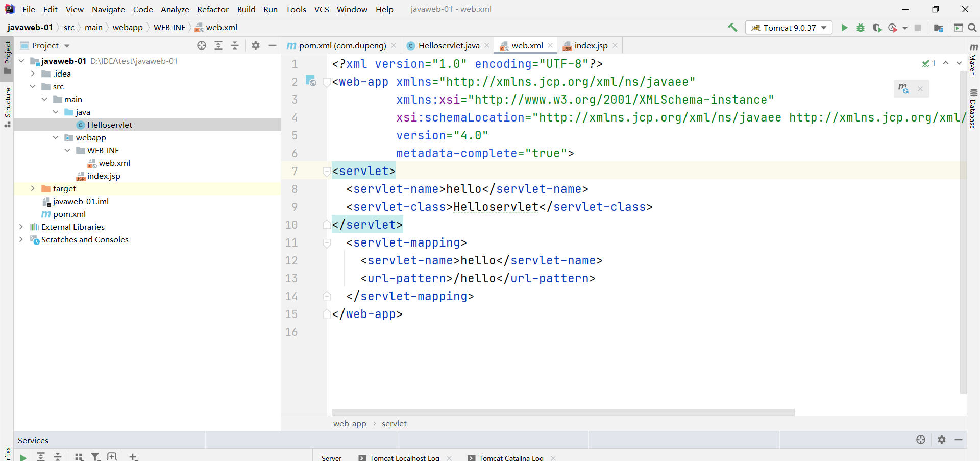Collapse the webapp folder
This screenshot has width=980, height=461.
tap(56, 137)
